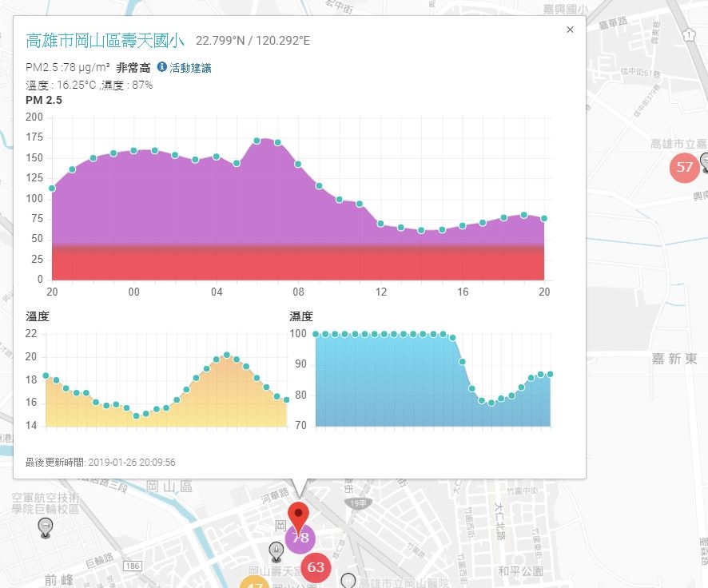708x588 pixels.
Task: Click the route 1 highway shield
Action: [689, 34]
